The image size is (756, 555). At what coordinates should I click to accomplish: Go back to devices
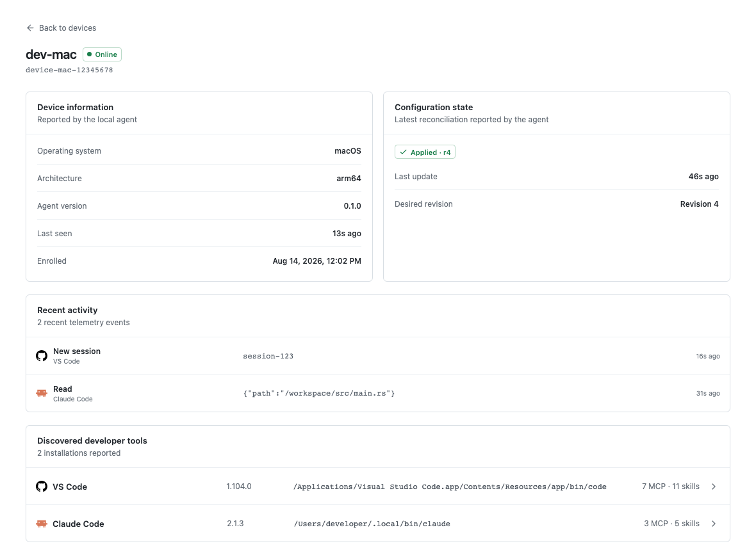[x=62, y=28]
